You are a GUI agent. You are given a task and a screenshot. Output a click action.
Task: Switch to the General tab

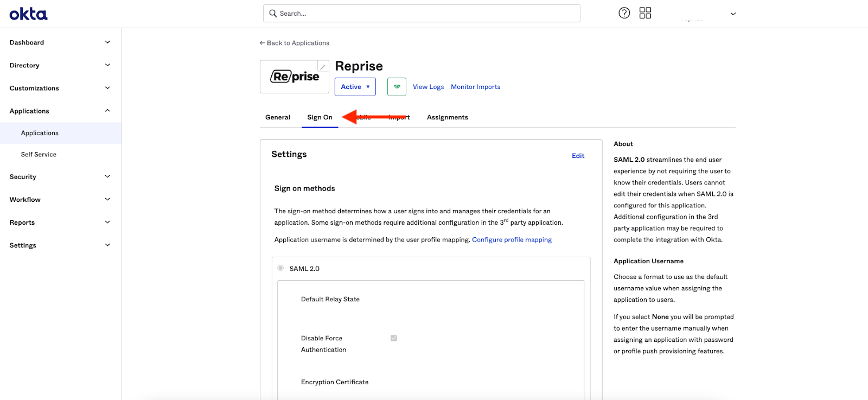point(278,117)
